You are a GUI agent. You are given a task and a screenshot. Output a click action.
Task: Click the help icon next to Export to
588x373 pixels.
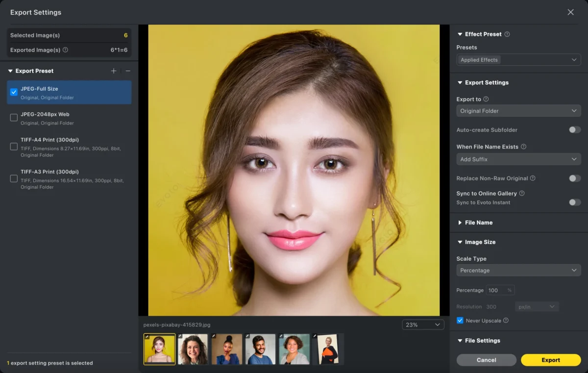486,99
